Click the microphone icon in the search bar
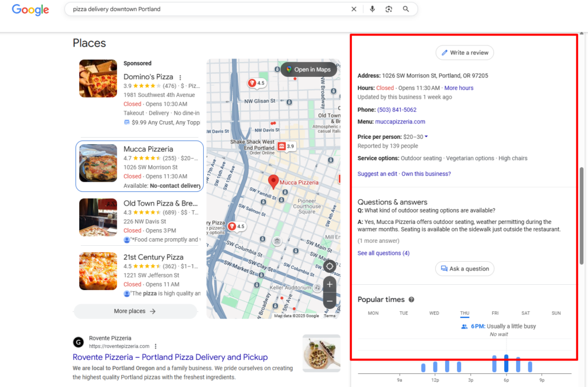588x387 pixels. point(373,9)
